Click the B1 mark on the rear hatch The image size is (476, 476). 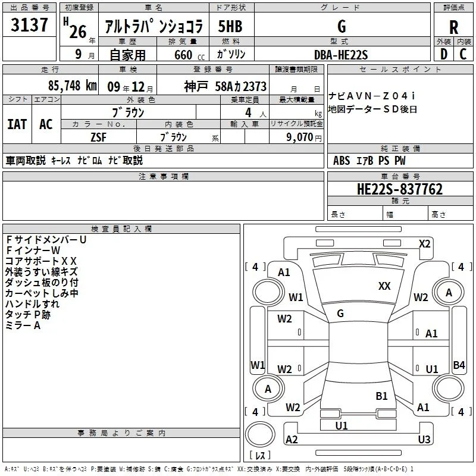(381, 396)
